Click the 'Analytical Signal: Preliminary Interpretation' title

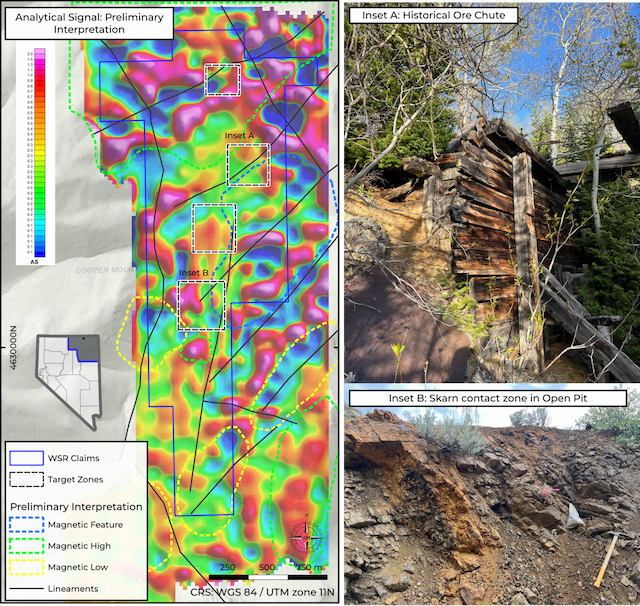(89, 23)
